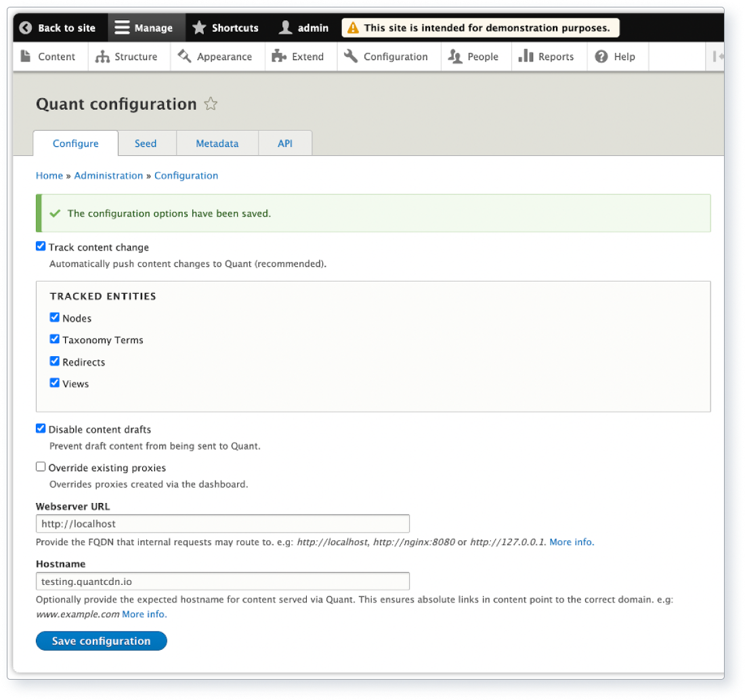The height and width of the screenshot is (700, 745).
Task: Disable tracking of Taxonomy Terms
Action: (x=54, y=339)
